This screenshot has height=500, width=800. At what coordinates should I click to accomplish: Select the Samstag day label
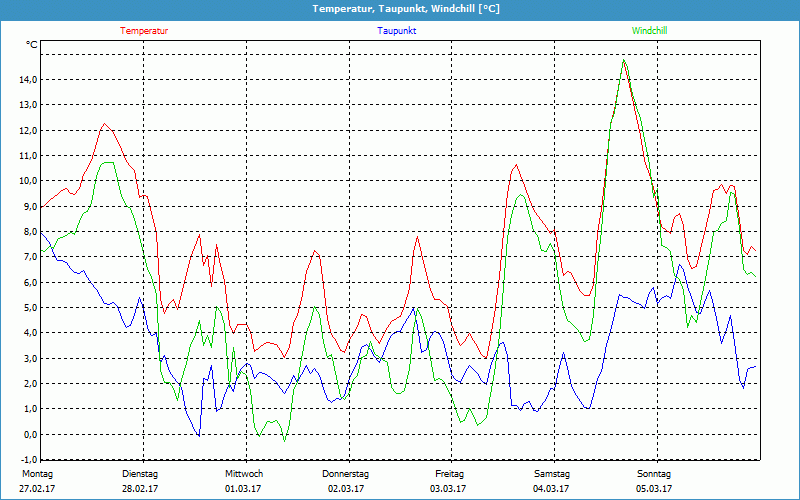click(551, 473)
